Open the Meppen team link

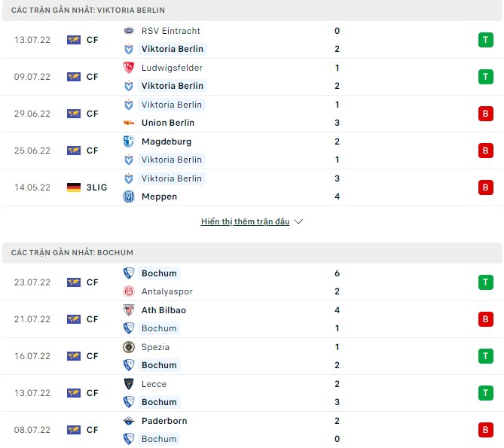[x=159, y=197]
